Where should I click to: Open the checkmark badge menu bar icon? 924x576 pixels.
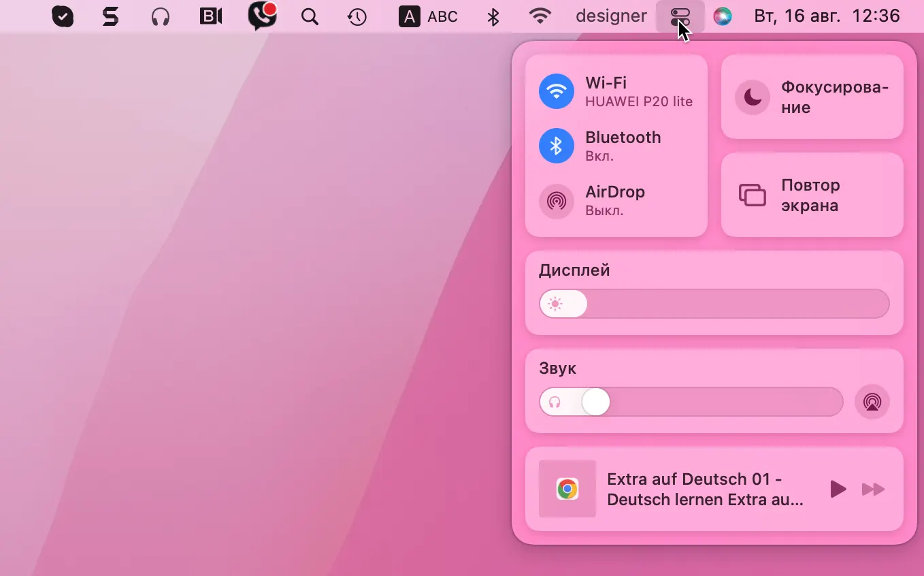tap(63, 16)
